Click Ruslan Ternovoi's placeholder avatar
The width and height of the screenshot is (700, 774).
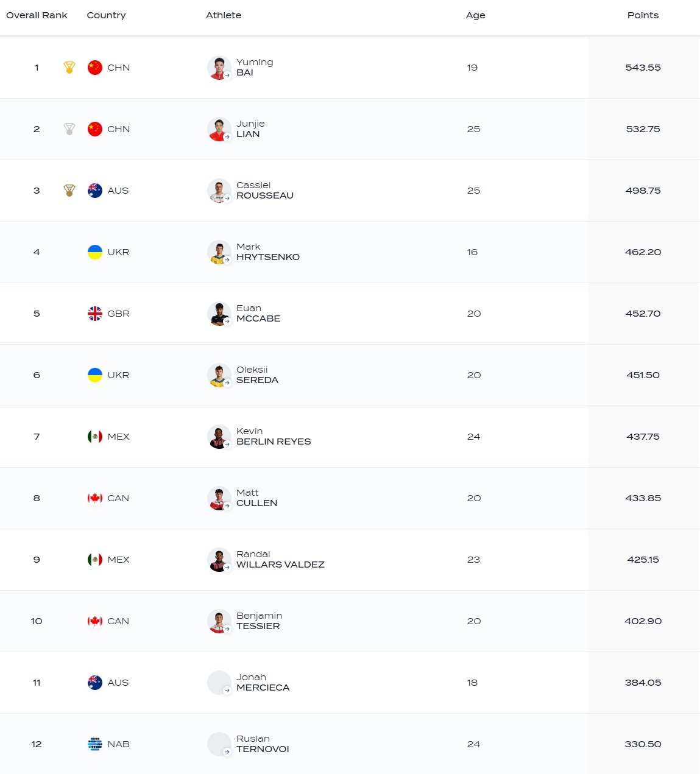pyautogui.click(x=219, y=744)
